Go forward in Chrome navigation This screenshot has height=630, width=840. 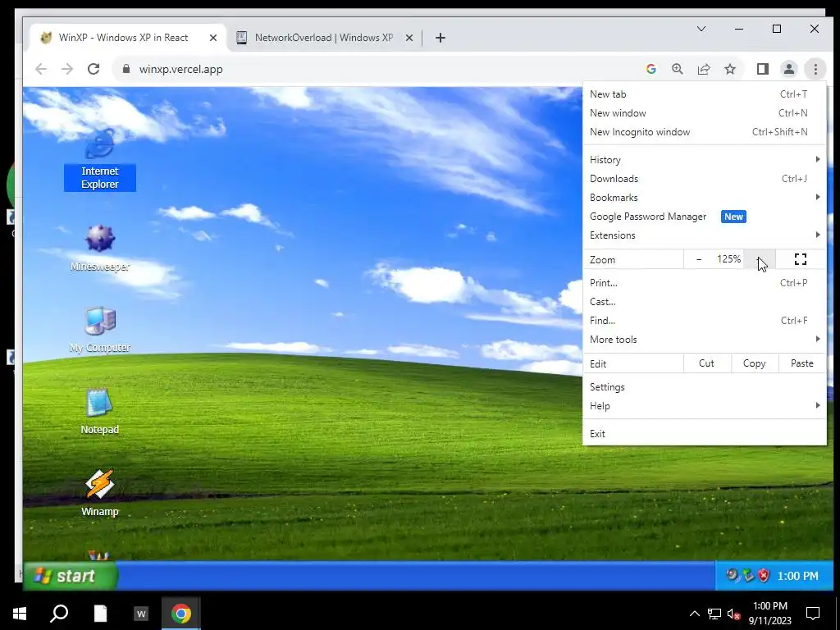point(67,69)
